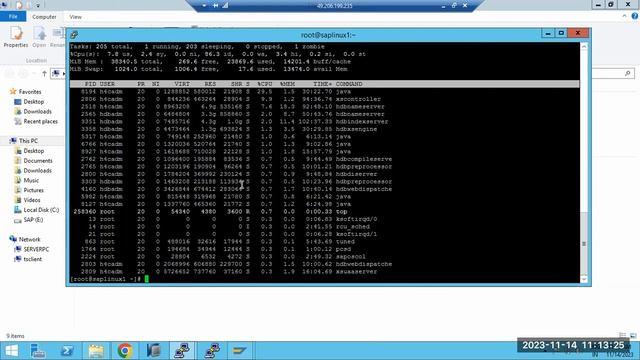Click the rcu_sched process row
This screenshot has width=640, height=360.
[x=229, y=227]
